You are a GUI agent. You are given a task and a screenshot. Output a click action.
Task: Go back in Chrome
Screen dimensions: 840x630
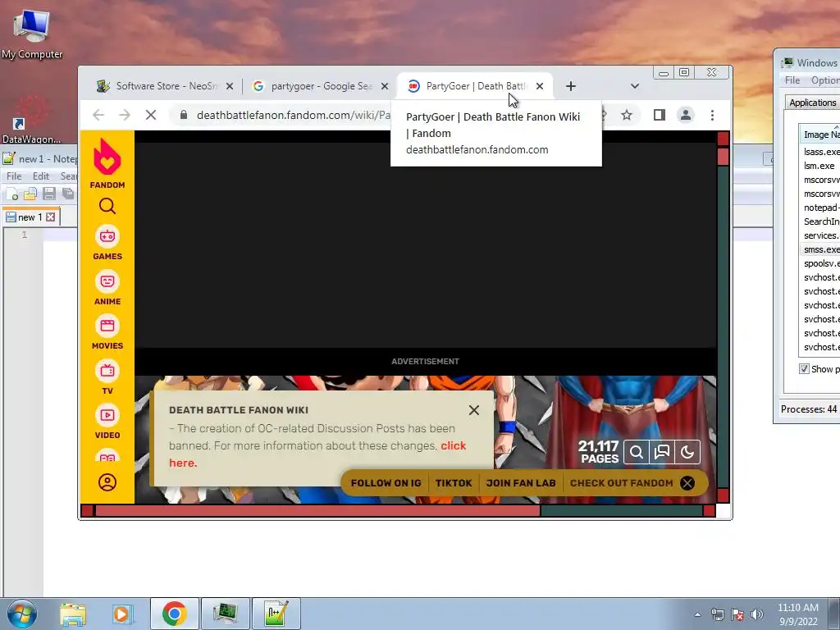tap(98, 115)
